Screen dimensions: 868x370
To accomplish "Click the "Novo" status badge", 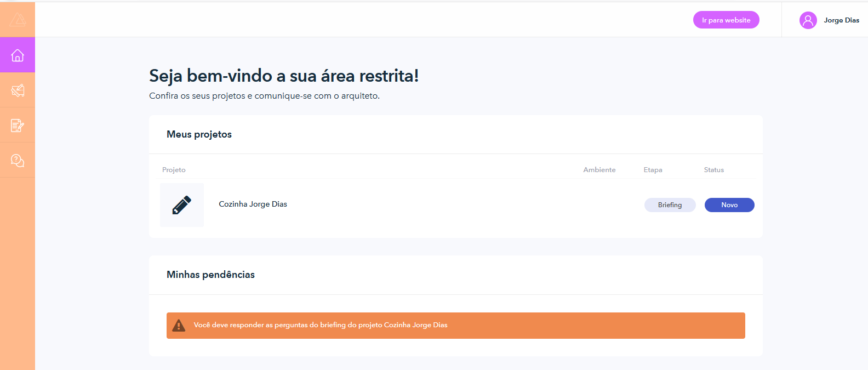I will click(x=729, y=205).
